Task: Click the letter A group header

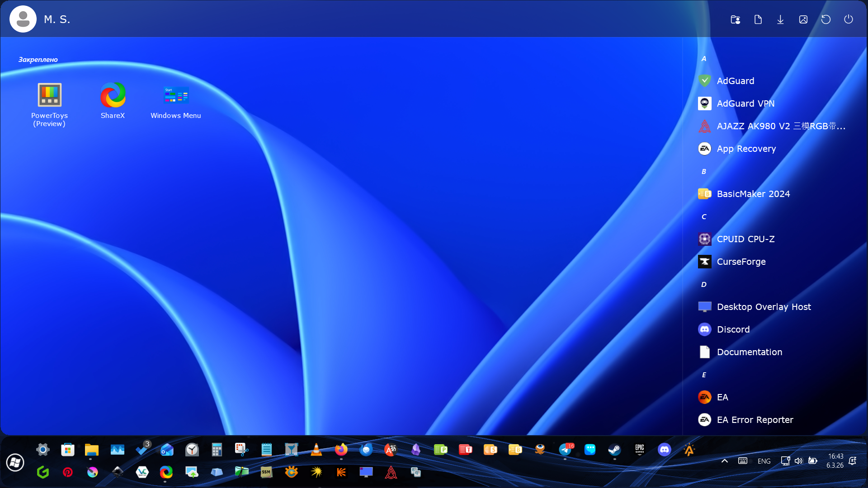Action: click(x=704, y=59)
